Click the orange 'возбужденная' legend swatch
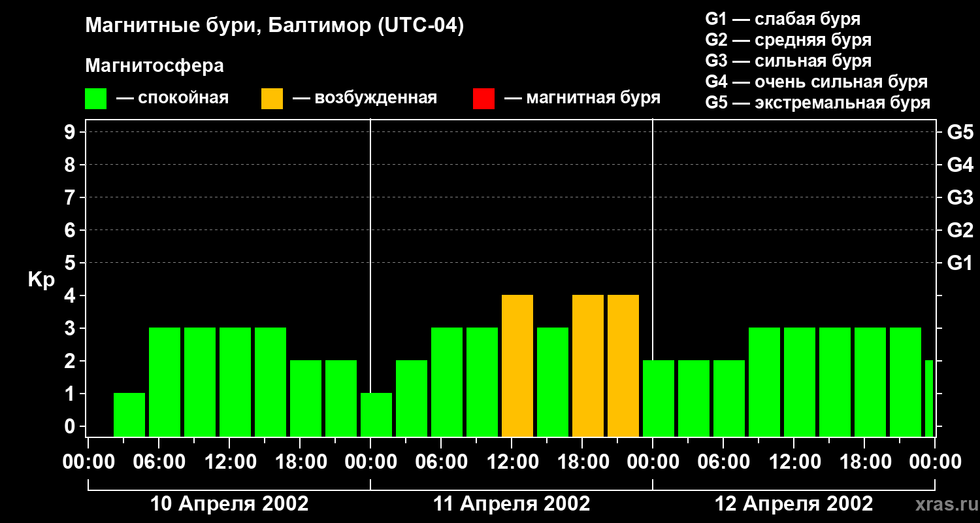980x523 pixels. [x=272, y=99]
